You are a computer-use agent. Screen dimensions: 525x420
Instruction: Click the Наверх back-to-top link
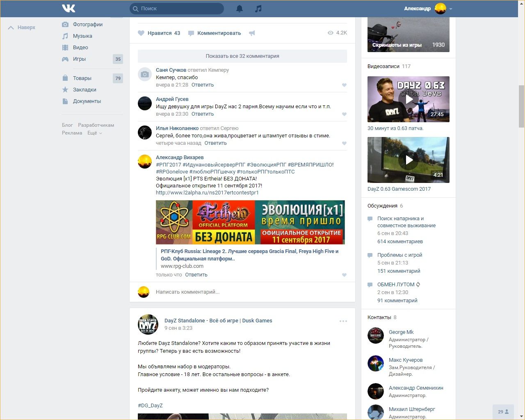point(22,27)
